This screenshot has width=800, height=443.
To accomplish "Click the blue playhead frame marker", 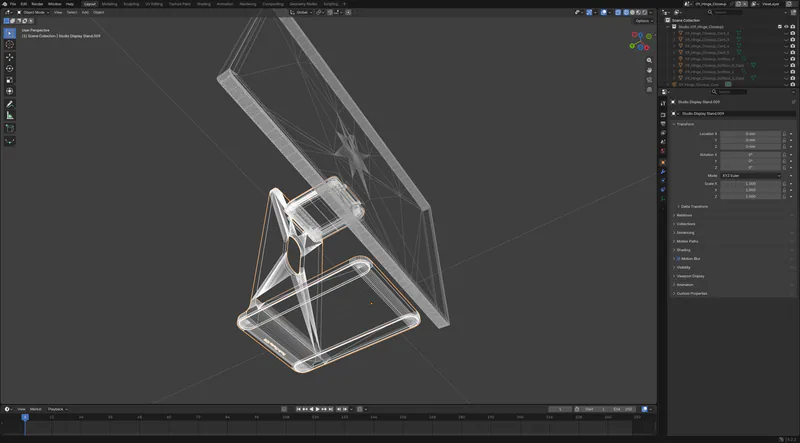I will click(25, 417).
